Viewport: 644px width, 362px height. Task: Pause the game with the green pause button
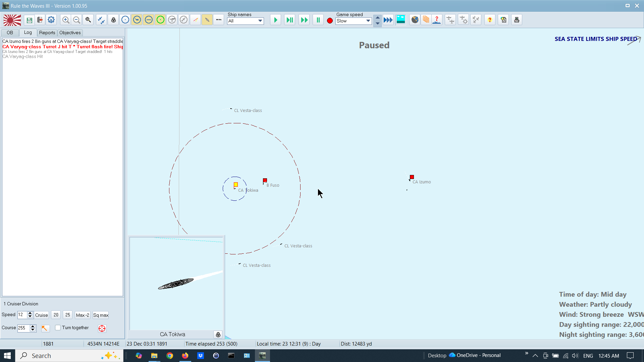[318, 20]
